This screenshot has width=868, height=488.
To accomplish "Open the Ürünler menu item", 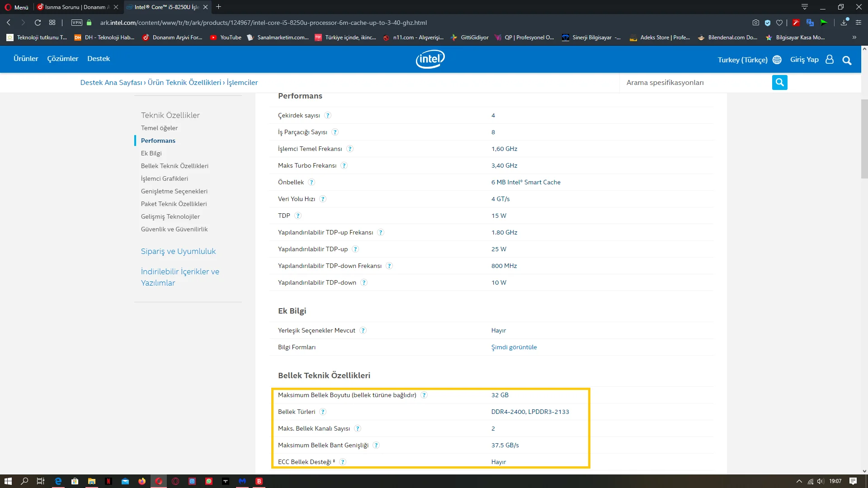I will pos(26,58).
